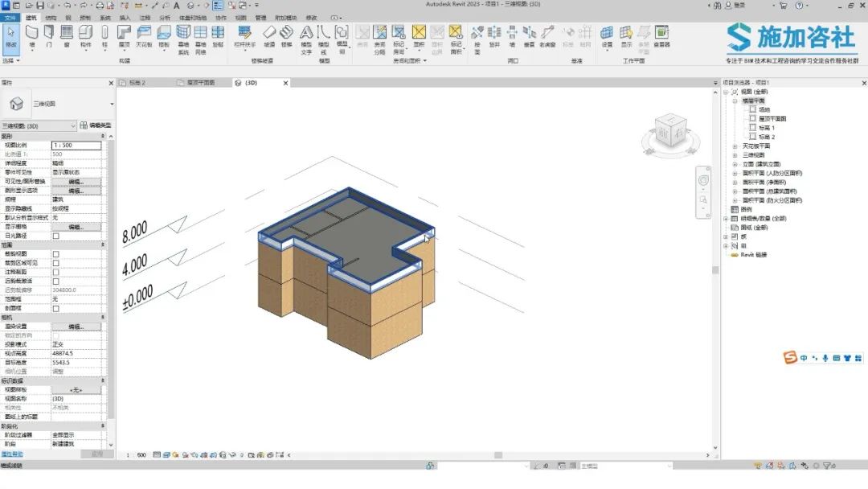This screenshot has width=868, height=489.
Task: Select the Window (窗) tool
Action: coord(67,36)
